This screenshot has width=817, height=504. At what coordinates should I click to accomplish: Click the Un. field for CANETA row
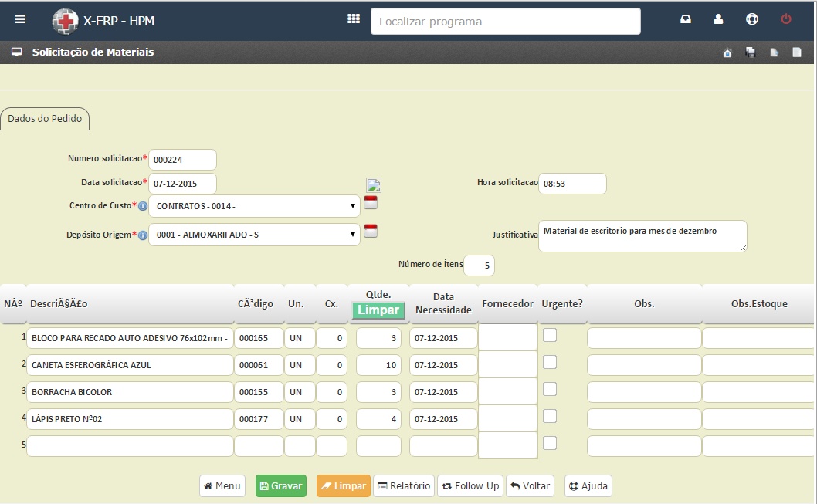300,365
